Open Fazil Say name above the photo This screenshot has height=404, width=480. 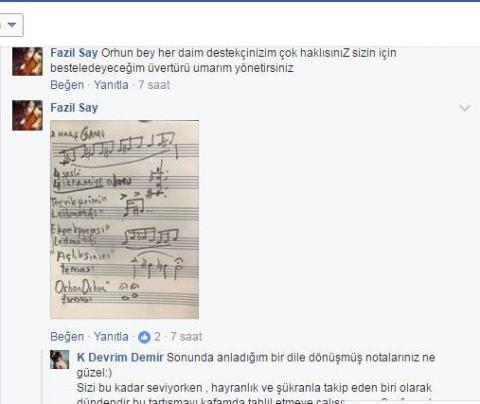point(74,108)
